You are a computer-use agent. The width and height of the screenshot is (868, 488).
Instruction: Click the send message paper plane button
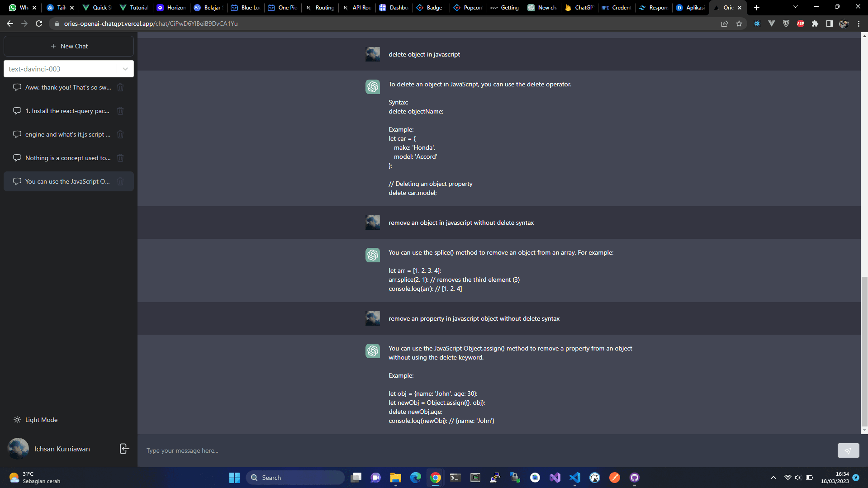point(848,450)
